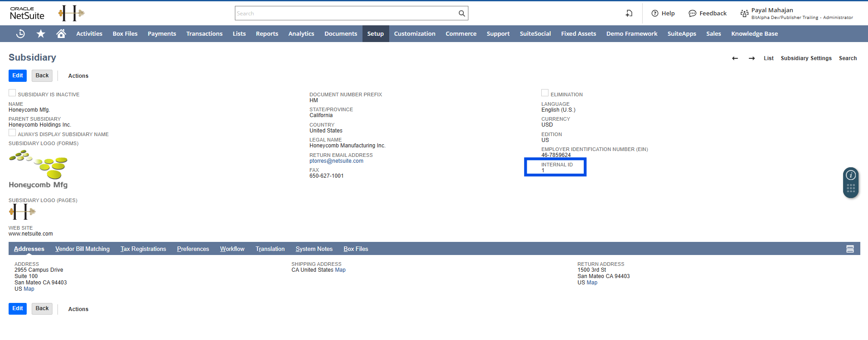Select the Addresses subtab
The image size is (868, 340).
(x=29, y=249)
